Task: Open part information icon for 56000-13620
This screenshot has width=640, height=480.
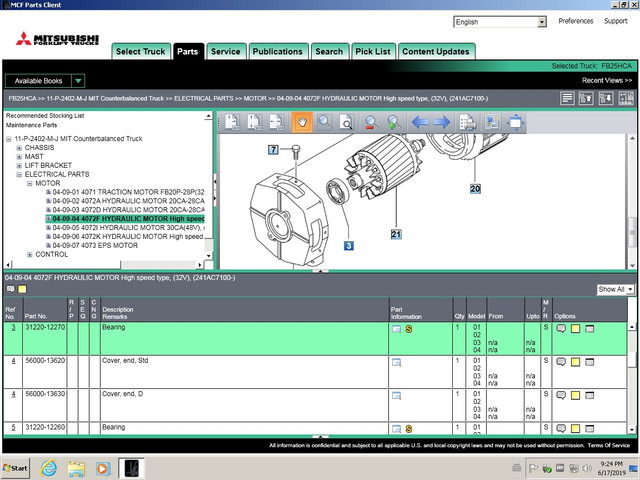Action: (396, 362)
